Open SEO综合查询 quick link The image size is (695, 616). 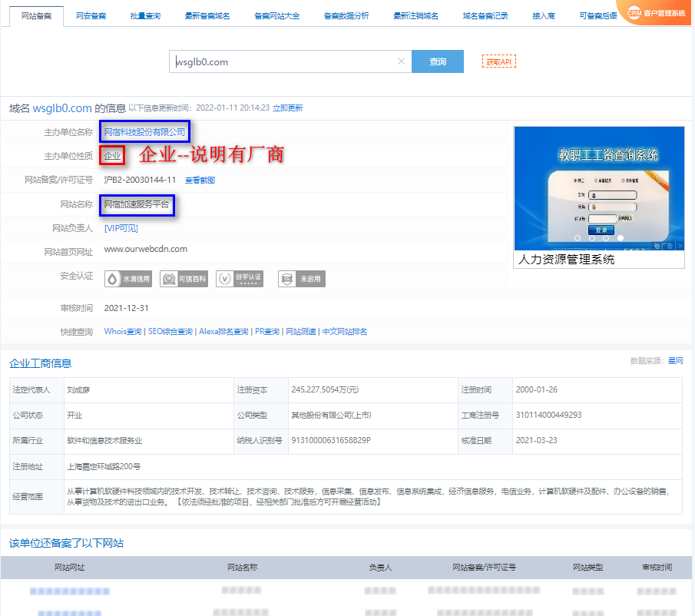(170, 332)
